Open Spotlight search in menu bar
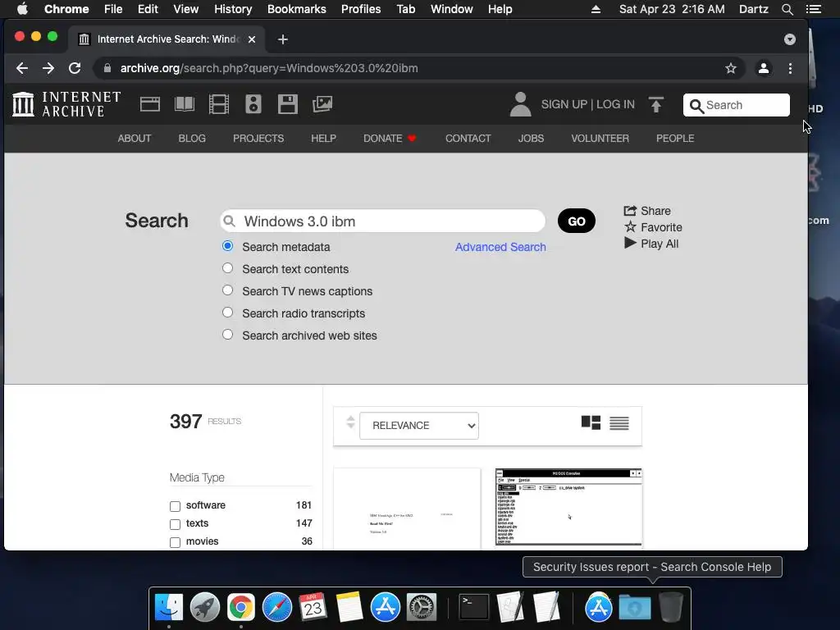Viewport: 840px width, 630px height. (x=787, y=9)
